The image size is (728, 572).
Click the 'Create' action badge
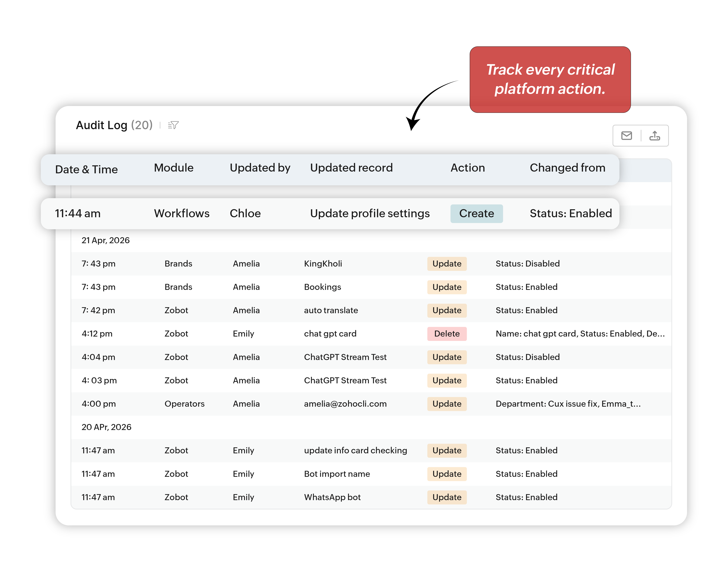(x=477, y=214)
